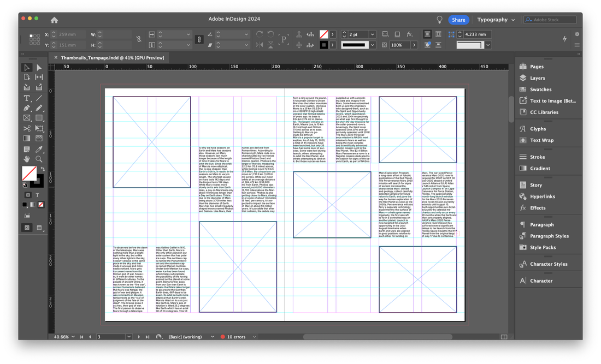Viewport: 601px width, 364px height.
Task: Select the Gradient Swatch tool
Action: coord(27,138)
